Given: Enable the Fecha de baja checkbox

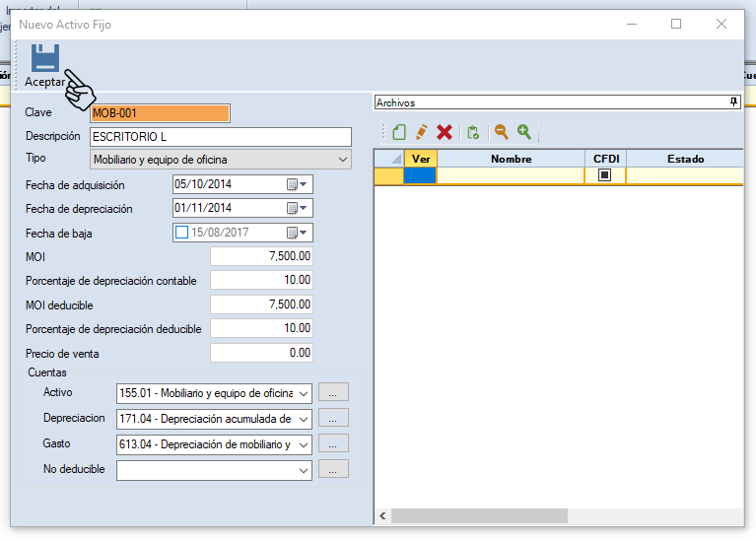Looking at the screenshot, I should click(x=181, y=233).
